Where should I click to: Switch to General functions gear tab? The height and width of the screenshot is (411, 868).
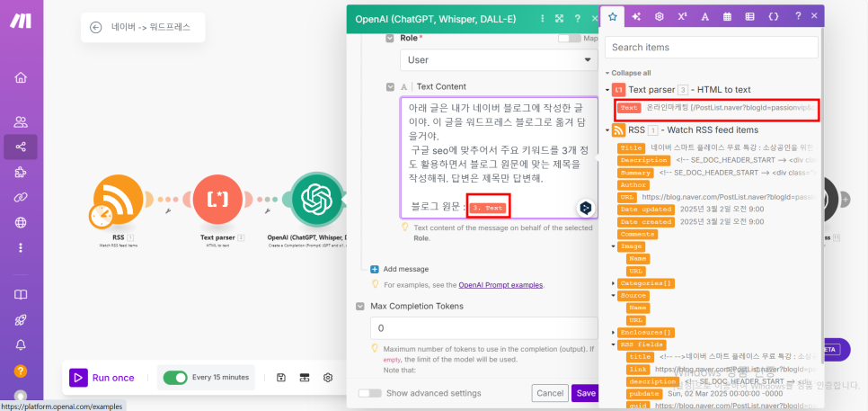point(660,16)
